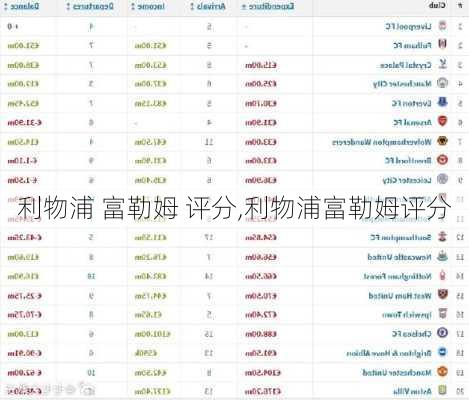Click the Liverpool FC club crest

442,25
